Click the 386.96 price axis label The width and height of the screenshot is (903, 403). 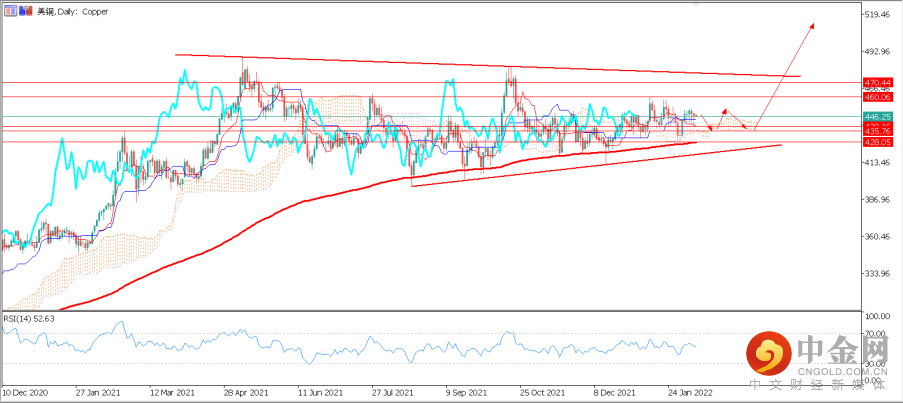tap(878, 200)
